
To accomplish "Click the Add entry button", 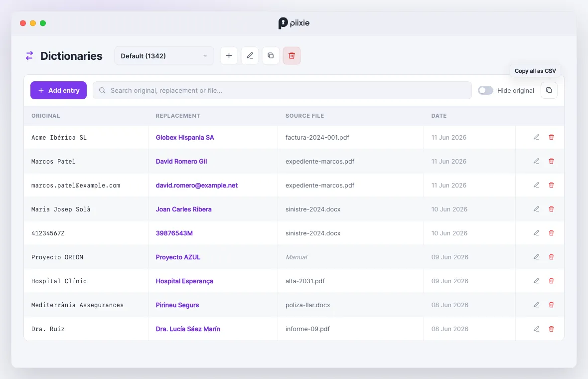I will click(x=58, y=90).
